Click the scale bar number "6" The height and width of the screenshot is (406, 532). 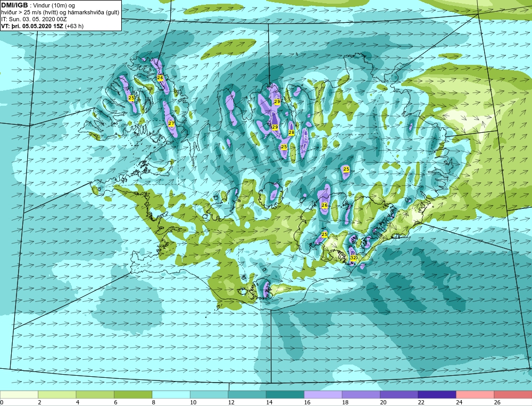click(x=115, y=402)
